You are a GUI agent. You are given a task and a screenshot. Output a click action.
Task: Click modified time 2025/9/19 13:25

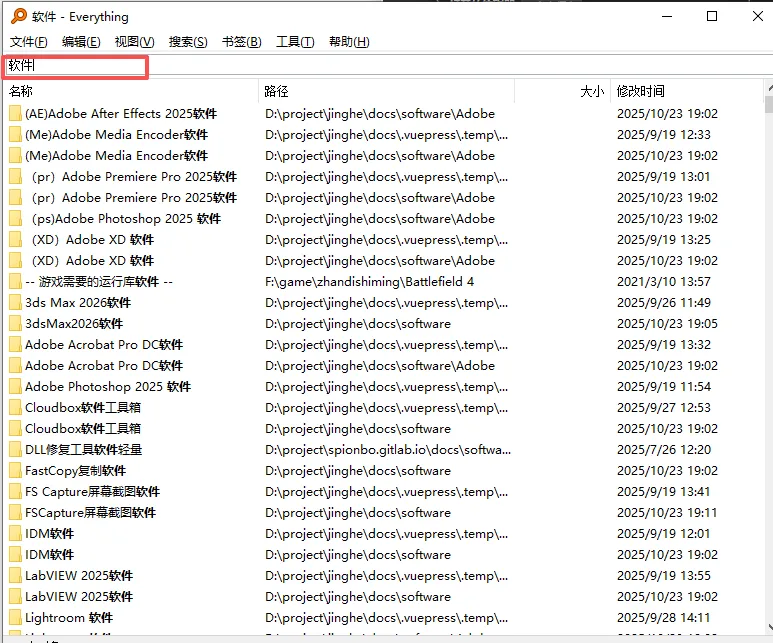pos(664,240)
